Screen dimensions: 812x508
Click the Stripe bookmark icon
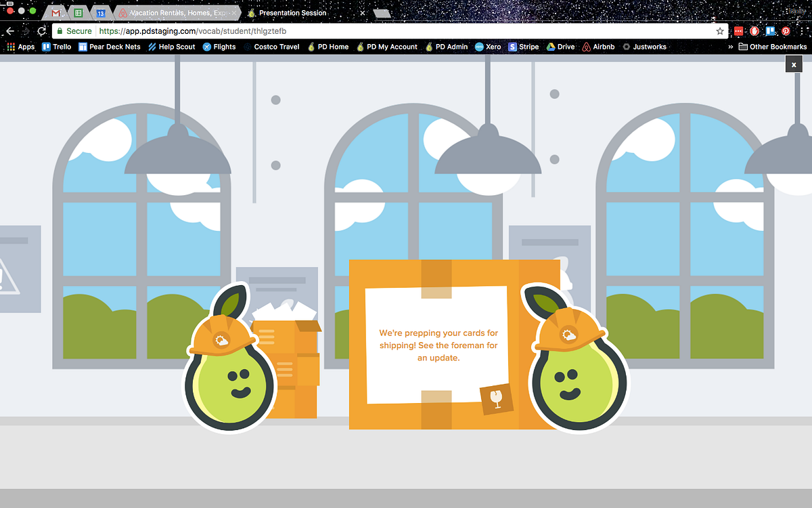point(514,47)
